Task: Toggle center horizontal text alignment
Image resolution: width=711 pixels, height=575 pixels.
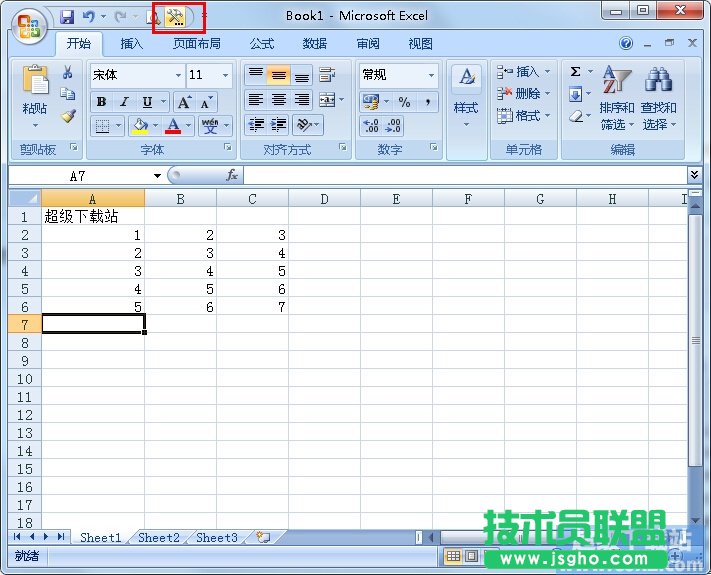Action: (x=279, y=100)
